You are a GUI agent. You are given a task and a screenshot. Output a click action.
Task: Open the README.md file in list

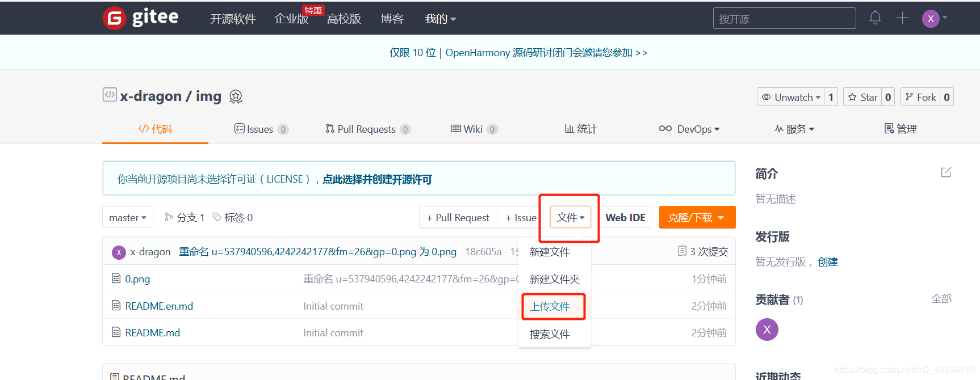(x=152, y=332)
